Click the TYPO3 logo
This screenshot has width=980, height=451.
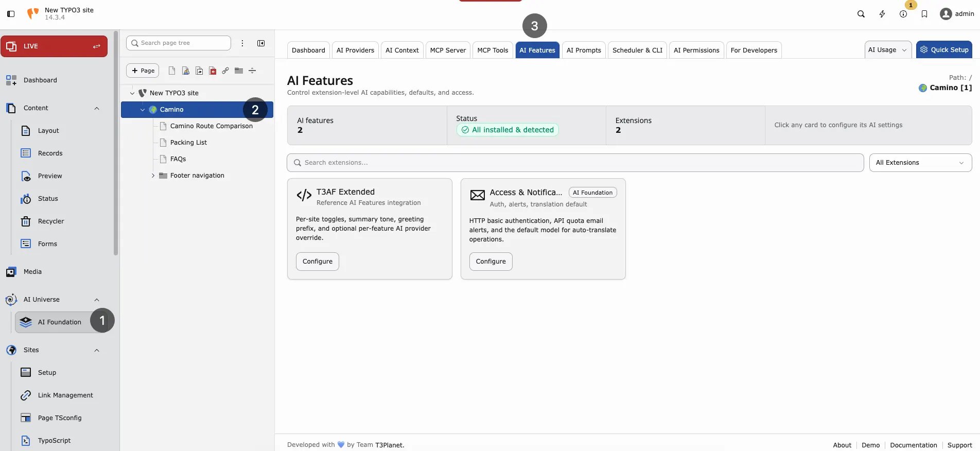tap(33, 14)
